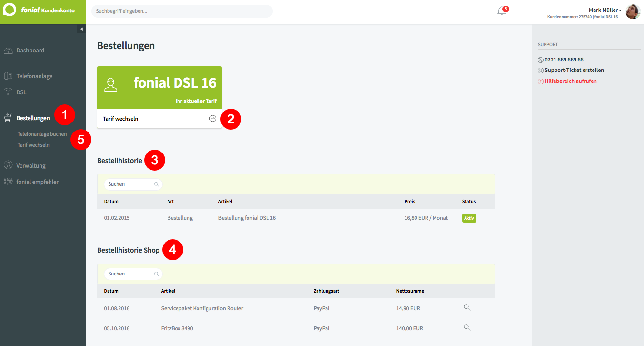Screen dimensions: 644x346
Task: Click magnifier icon in Bestellhistorie search
Action: click(x=156, y=184)
